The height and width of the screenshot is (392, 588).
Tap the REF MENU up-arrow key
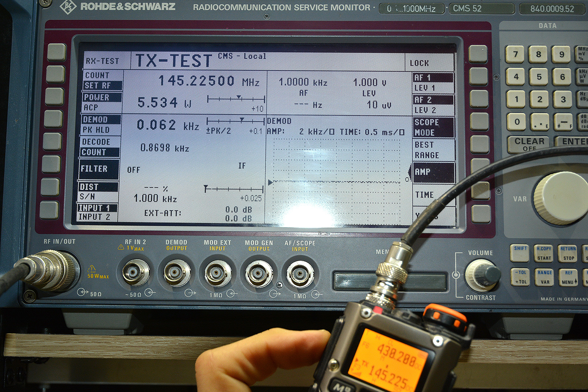tap(568, 277)
